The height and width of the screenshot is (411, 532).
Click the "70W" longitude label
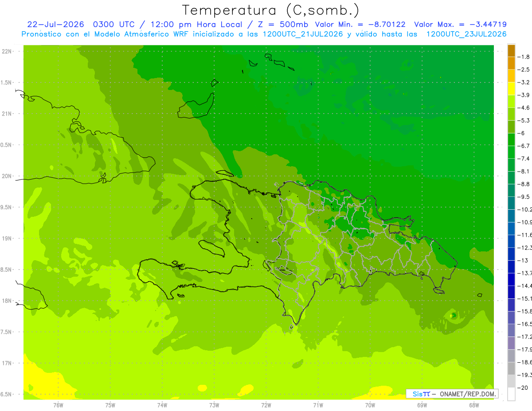370,405
